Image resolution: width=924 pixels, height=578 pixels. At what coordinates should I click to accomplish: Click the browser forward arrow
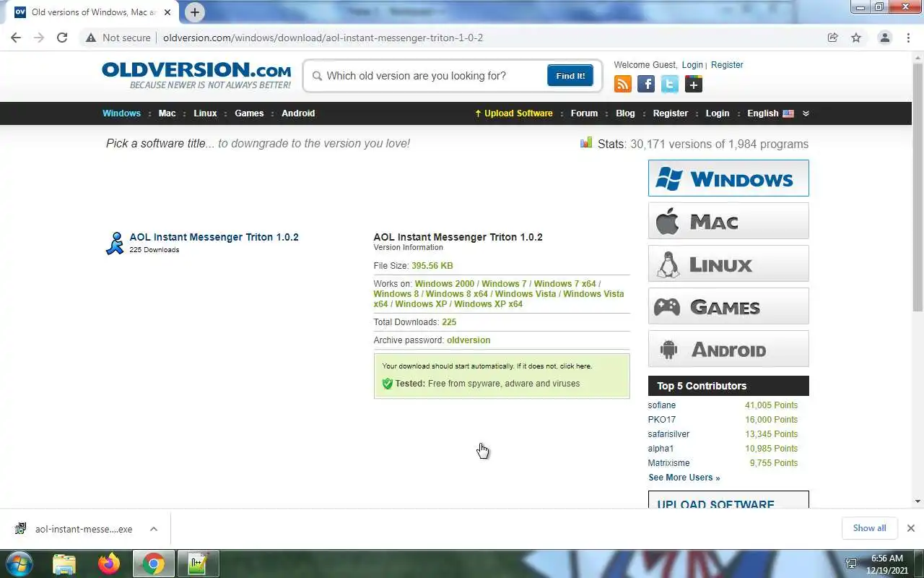click(x=39, y=38)
